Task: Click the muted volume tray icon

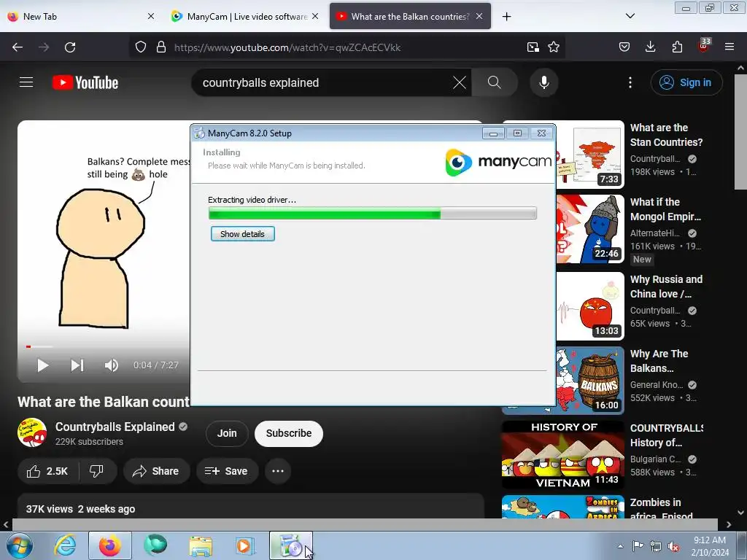Action: (673, 546)
